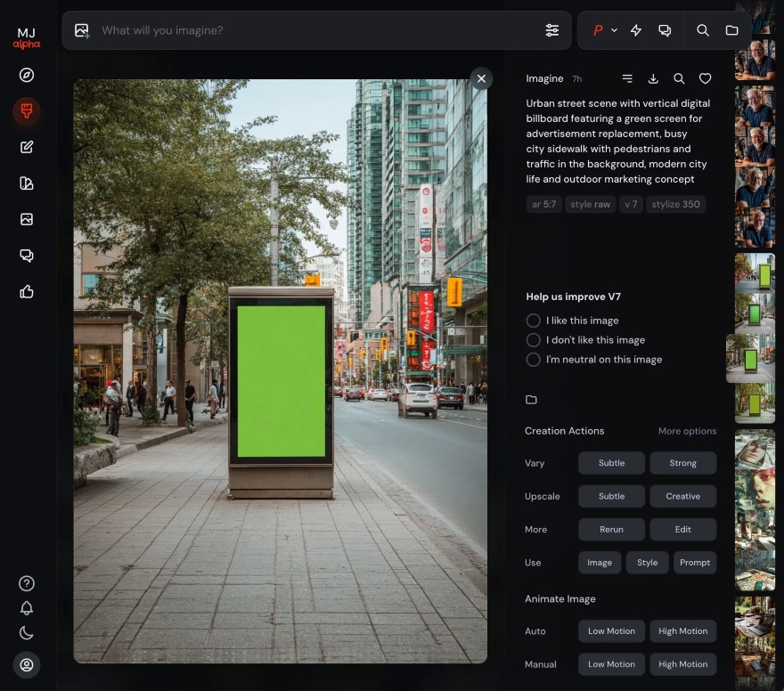The image size is (784, 691).
Task: Select "I'm neutral on this image" option
Action: click(534, 360)
